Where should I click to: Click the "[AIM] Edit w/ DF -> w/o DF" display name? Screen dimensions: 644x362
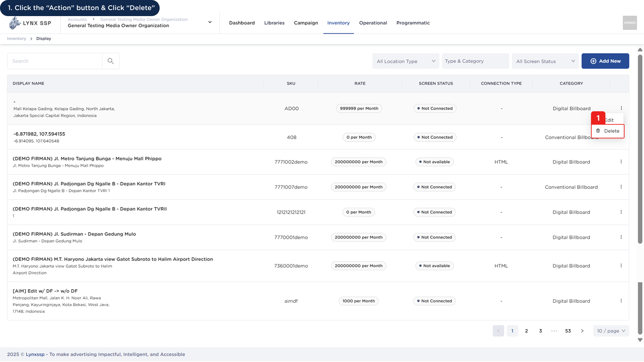click(x=45, y=291)
